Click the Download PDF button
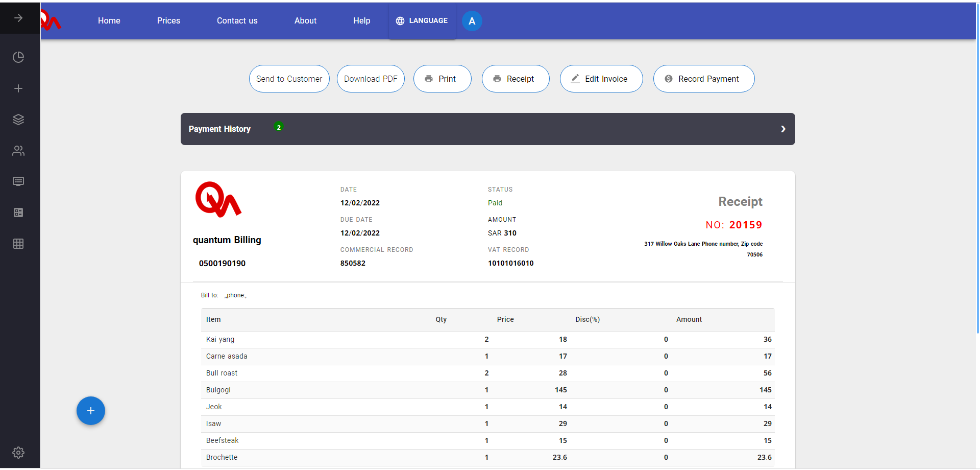 coord(371,79)
